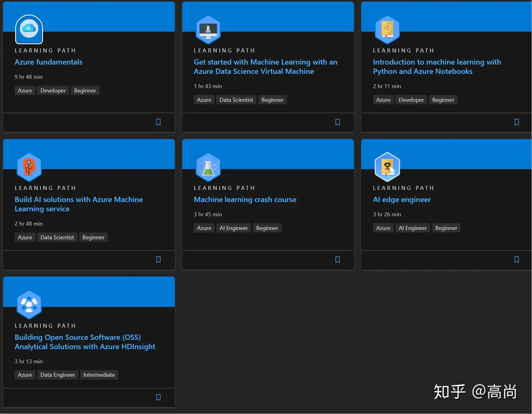Image resolution: width=532 pixels, height=414 pixels.
Task: Click the "9 hr 48 min" duration text
Action: coord(29,77)
